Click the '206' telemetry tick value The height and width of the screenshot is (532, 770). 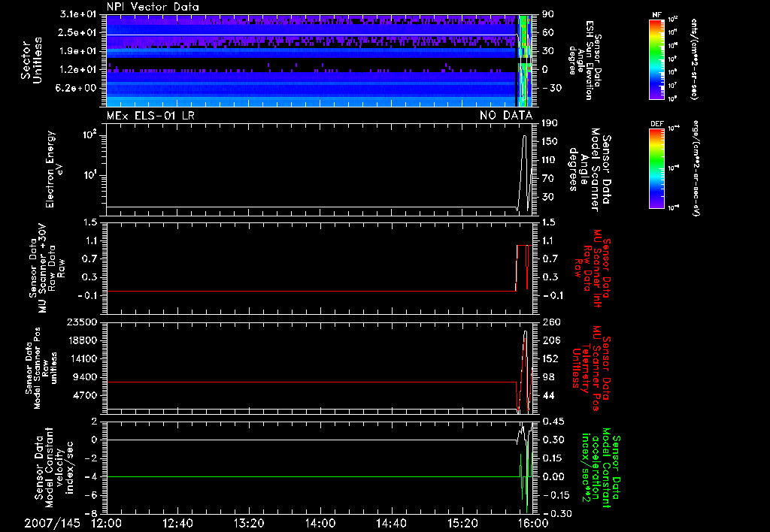pos(551,340)
